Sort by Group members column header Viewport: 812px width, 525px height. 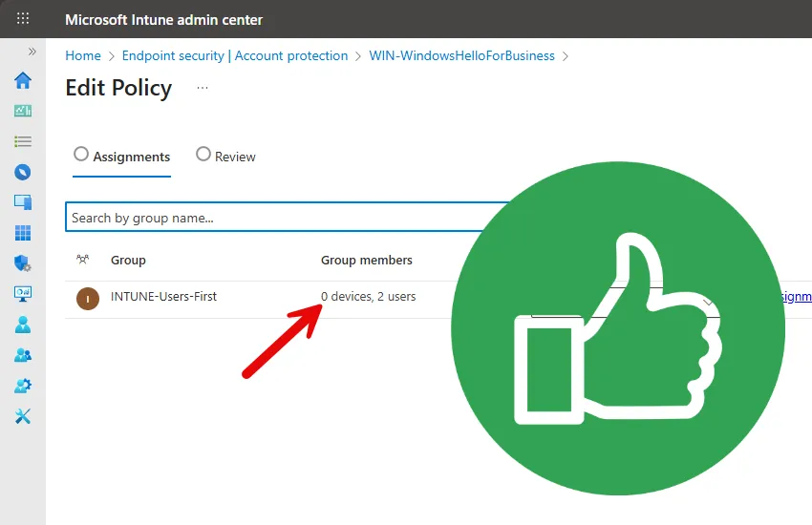[366, 261]
